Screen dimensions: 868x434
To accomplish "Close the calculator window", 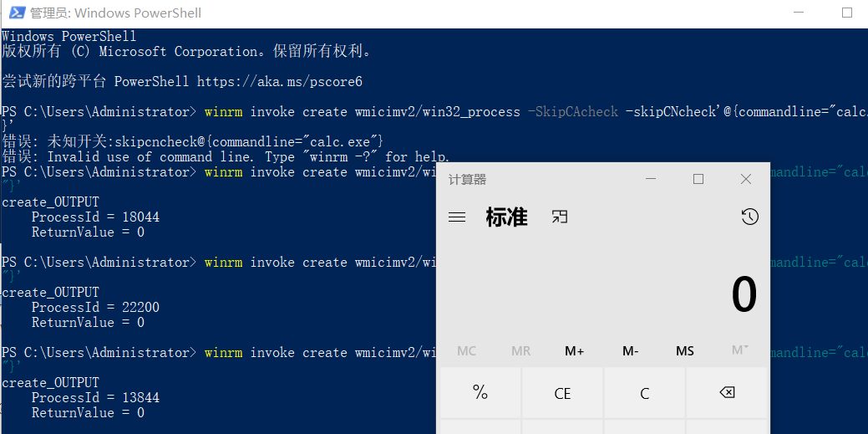I will click(x=746, y=179).
